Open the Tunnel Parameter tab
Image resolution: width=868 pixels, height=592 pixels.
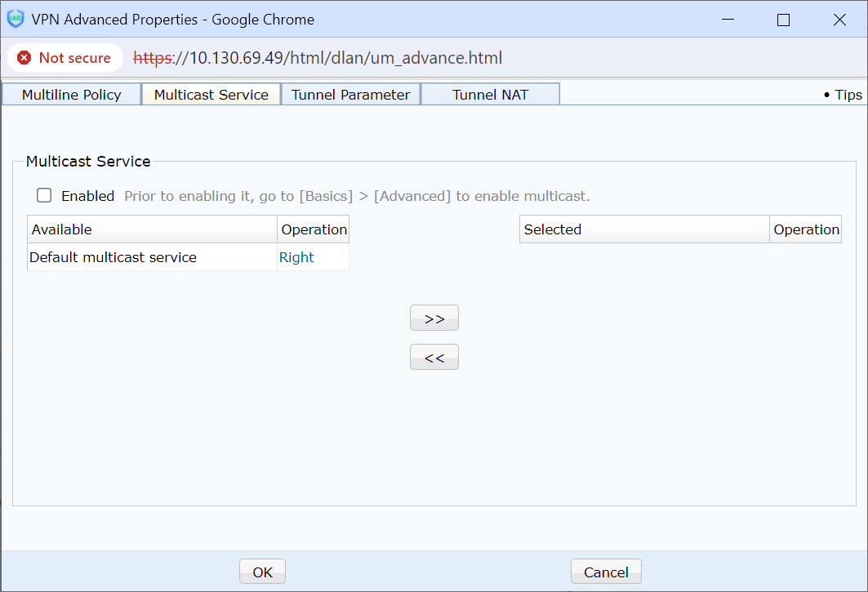point(350,95)
